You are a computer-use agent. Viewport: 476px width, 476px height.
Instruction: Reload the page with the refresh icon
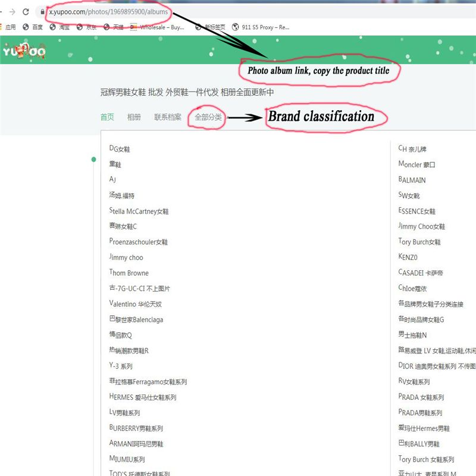click(x=26, y=12)
